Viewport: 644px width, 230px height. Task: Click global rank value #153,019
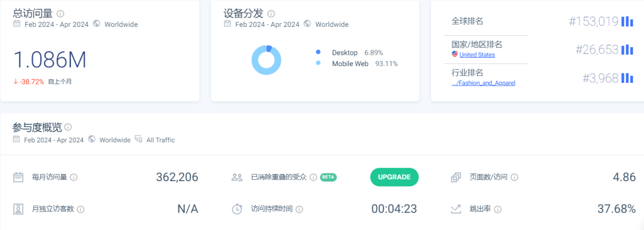593,21
